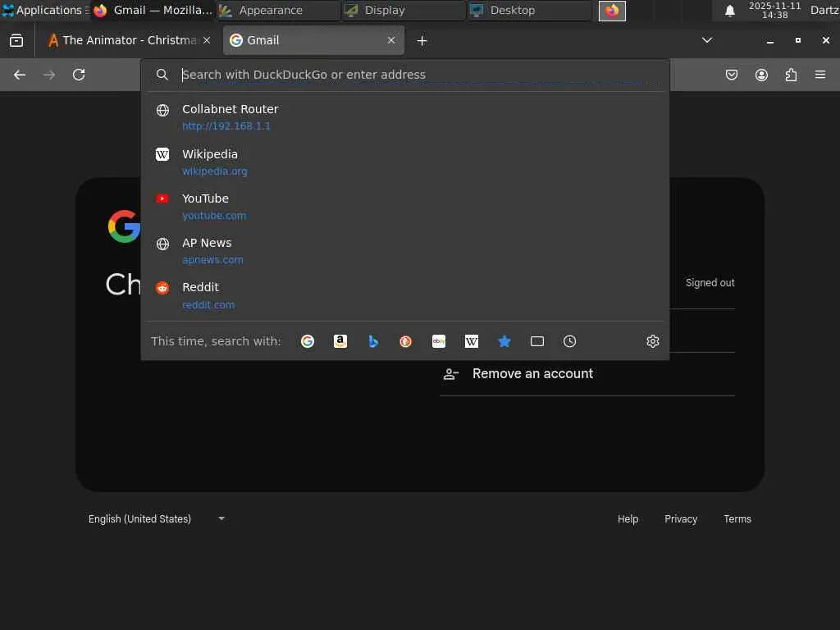Screen dimensions: 840x630
Task: Search this time with DuckDuckGo
Action: click(x=405, y=341)
